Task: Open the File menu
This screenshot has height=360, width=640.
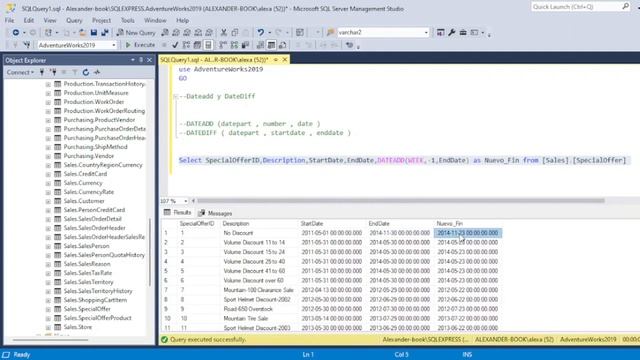Action: tap(9, 20)
